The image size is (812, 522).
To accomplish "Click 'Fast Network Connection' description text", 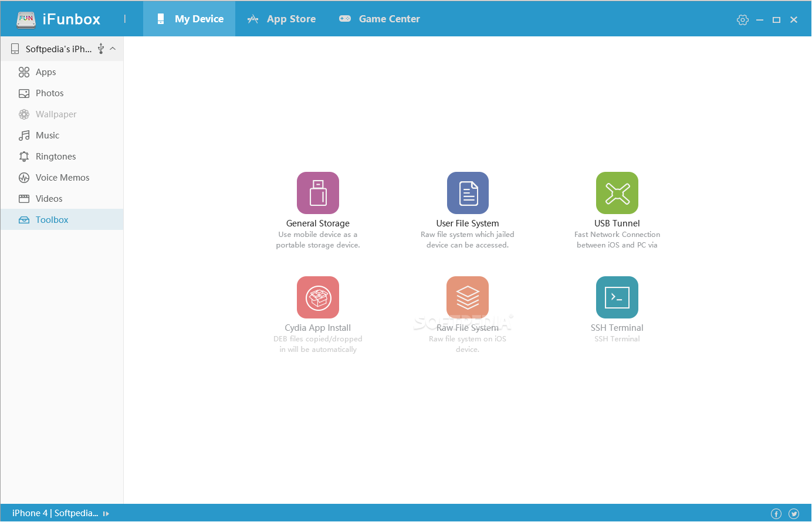I will [x=617, y=235].
